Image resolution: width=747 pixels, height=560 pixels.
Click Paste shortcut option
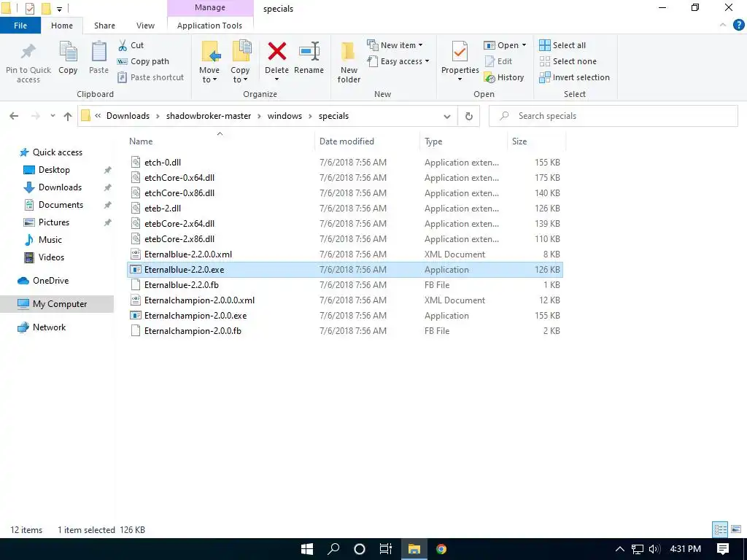pos(150,77)
